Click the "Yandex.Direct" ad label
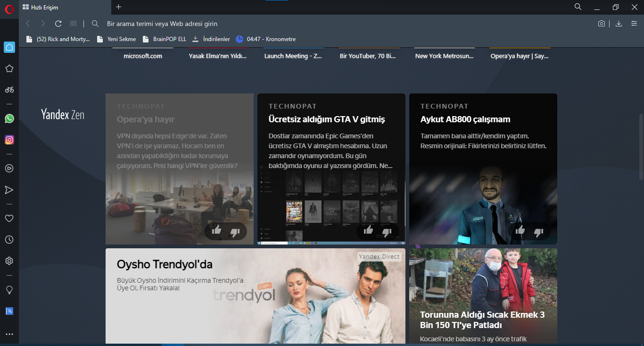 (x=379, y=257)
